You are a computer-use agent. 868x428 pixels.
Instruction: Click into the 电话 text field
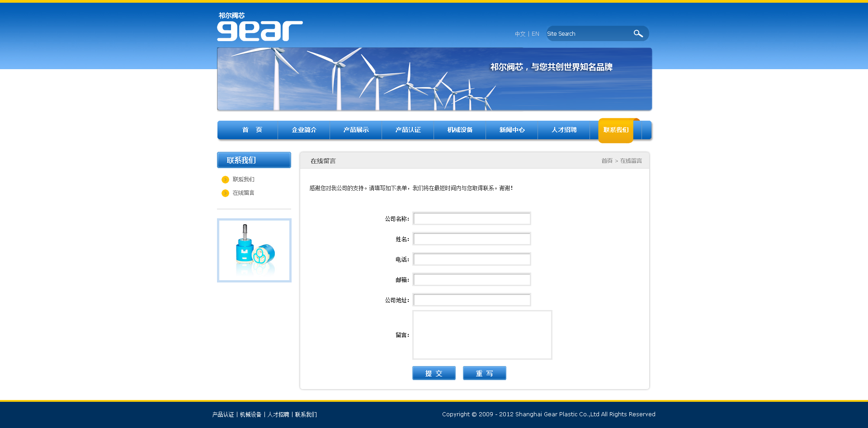472,259
